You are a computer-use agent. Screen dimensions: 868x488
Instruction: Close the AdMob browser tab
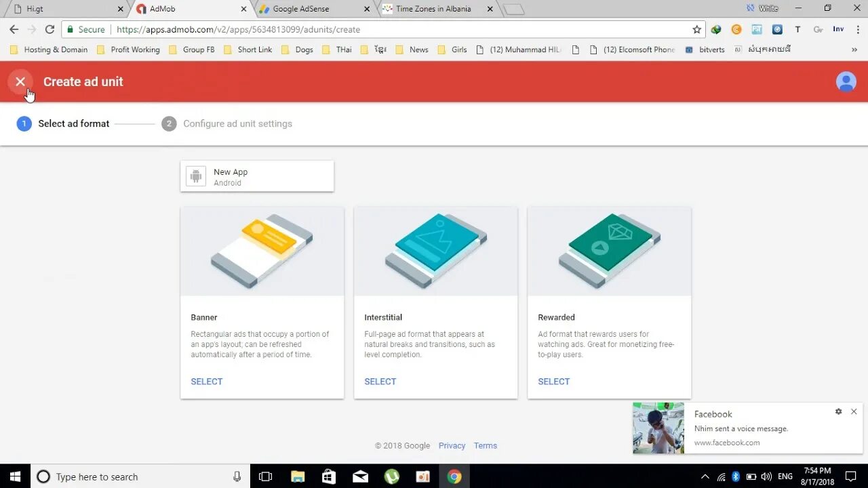click(243, 9)
